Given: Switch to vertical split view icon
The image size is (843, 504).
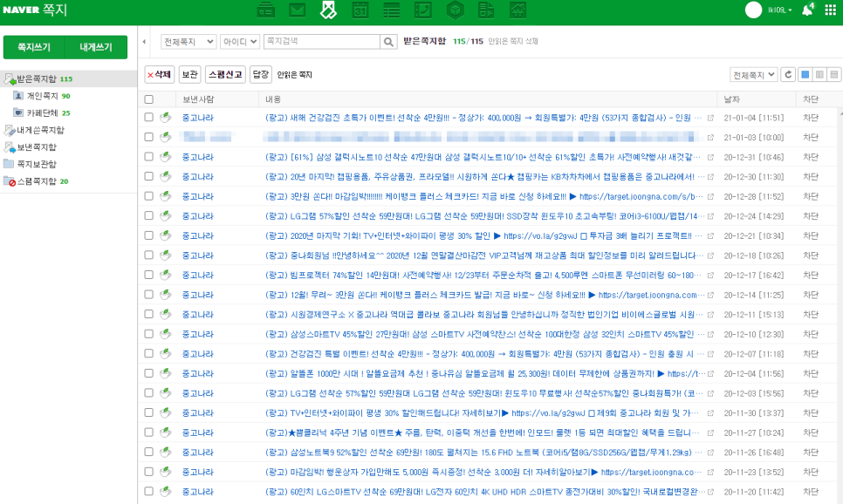Looking at the screenshot, I should click(819, 75).
